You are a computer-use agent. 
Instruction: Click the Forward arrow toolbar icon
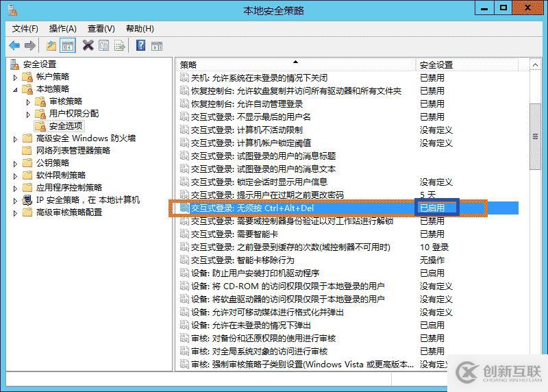coord(30,46)
